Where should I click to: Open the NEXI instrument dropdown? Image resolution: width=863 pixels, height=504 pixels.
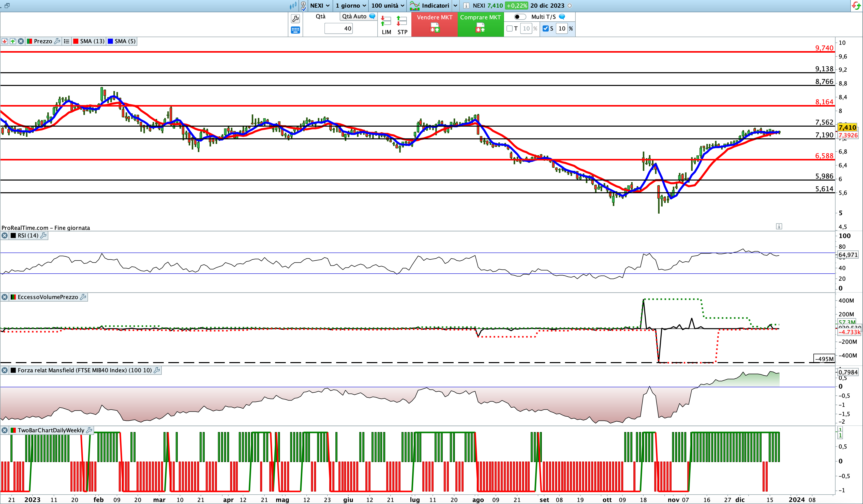pyautogui.click(x=320, y=6)
